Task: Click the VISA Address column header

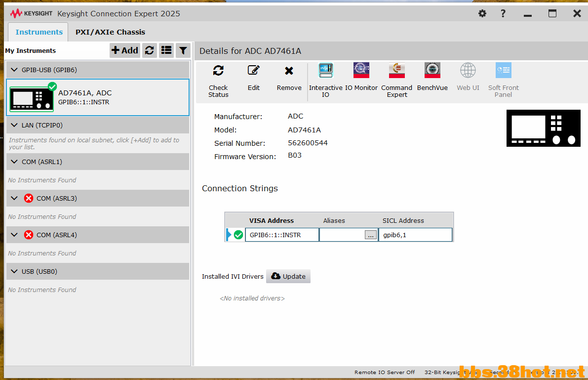Action: point(272,220)
